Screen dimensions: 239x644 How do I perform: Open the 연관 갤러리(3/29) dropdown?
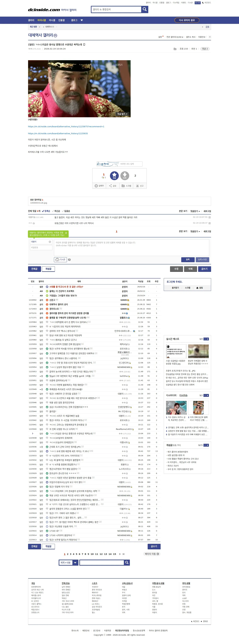pyautogui.click(x=175, y=37)
